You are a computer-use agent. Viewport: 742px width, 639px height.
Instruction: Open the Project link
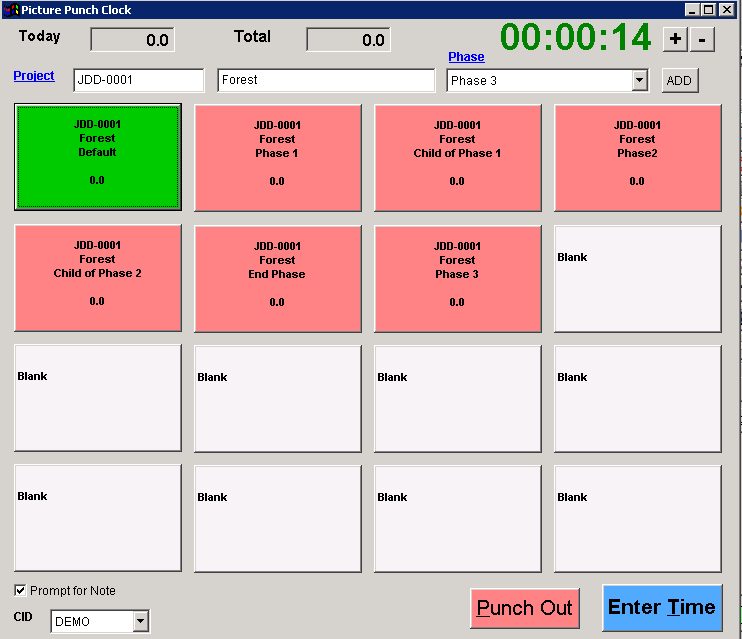(34, 76)
